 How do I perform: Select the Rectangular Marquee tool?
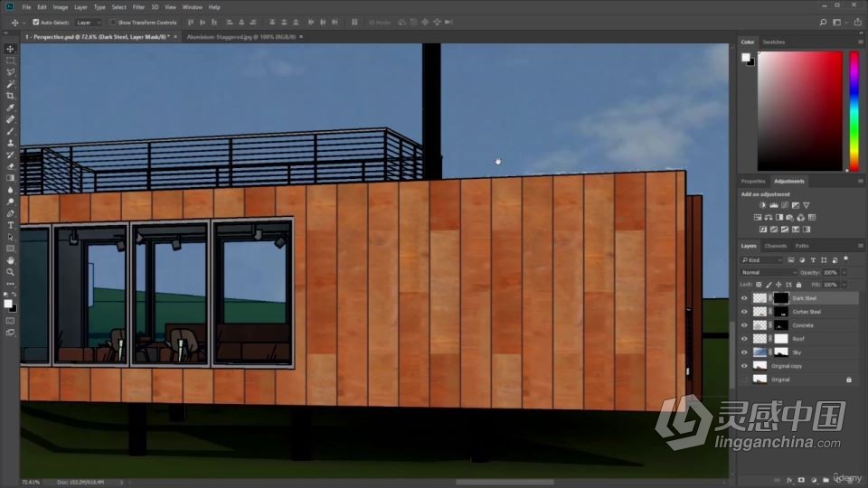[x=10, y=61]
